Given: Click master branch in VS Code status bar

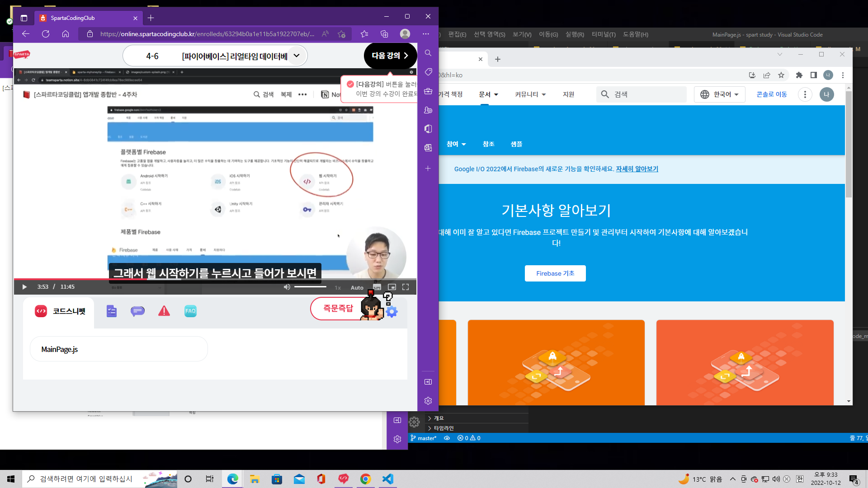Looking at the screenshot, I should 424,438.
